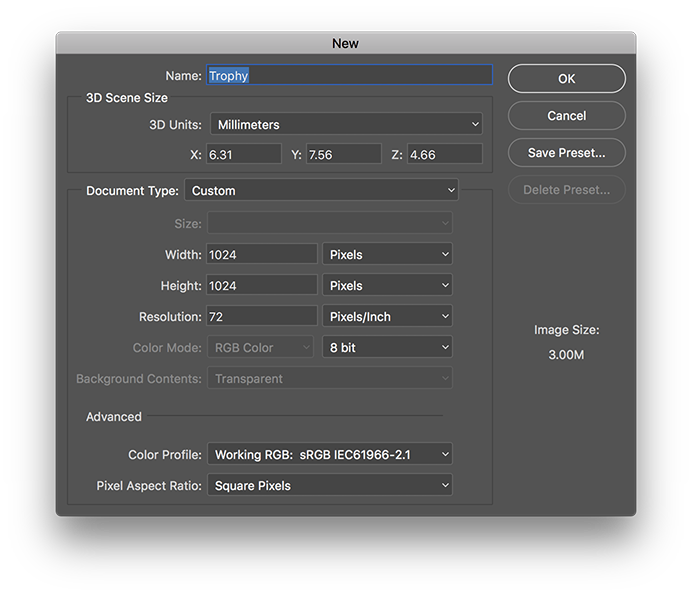Screen dimensions: 692x596
Task: Edit the Y scene size field
Action: [343, 155]
